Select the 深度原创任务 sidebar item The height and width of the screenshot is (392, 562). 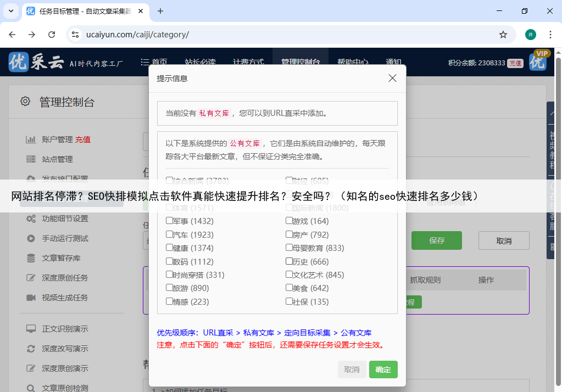click(x=65, y=278)
